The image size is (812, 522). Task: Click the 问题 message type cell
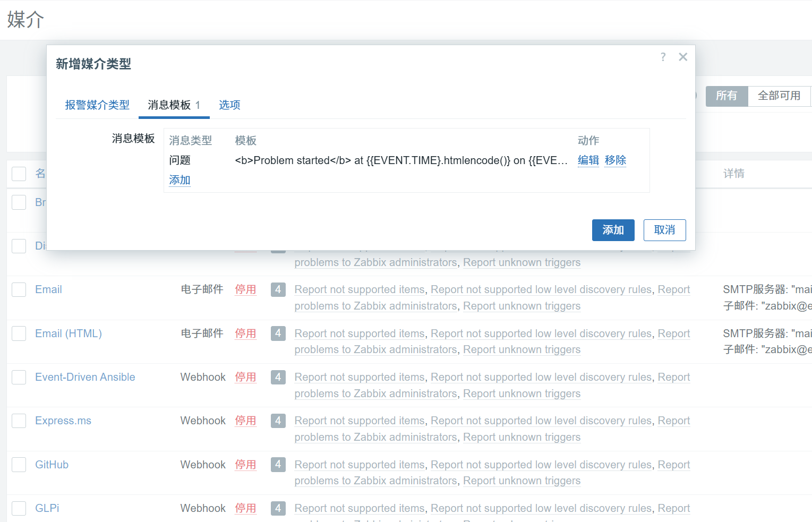coord(180,160)
